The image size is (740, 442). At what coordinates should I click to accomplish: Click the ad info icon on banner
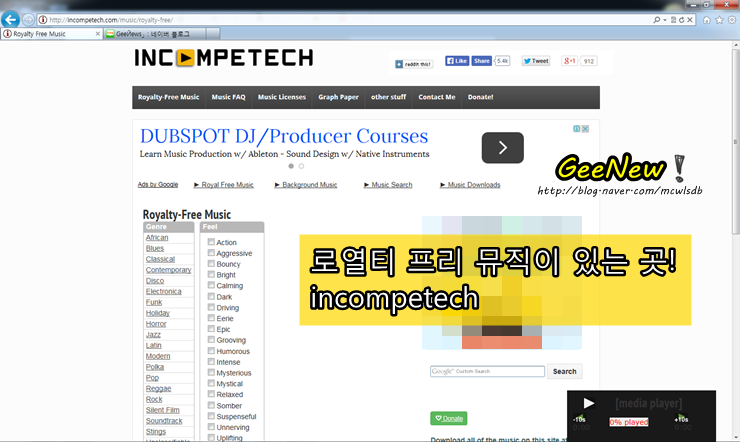click(577, 129)
